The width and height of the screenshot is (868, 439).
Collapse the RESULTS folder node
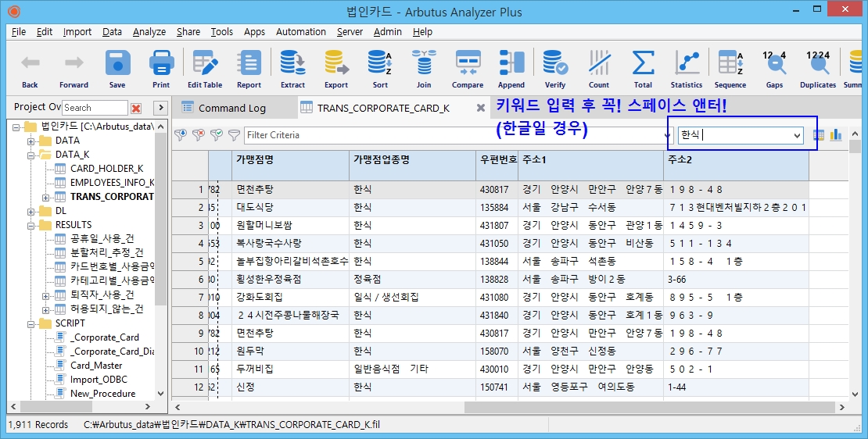click(x=31, y=225)
